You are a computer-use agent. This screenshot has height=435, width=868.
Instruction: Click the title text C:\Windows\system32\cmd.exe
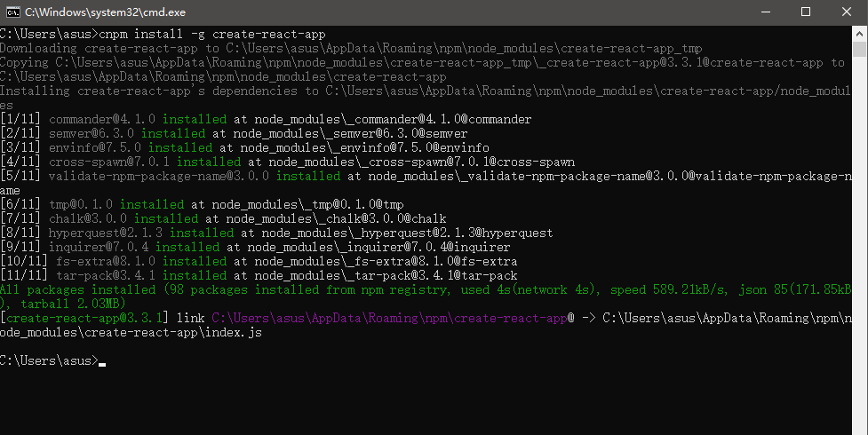[x=105, y=12]
